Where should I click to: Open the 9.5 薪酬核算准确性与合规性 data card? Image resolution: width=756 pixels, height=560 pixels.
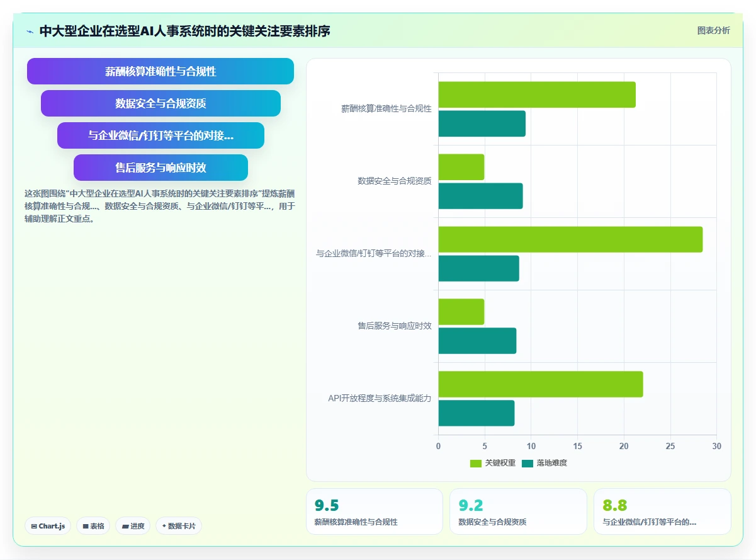375,511
